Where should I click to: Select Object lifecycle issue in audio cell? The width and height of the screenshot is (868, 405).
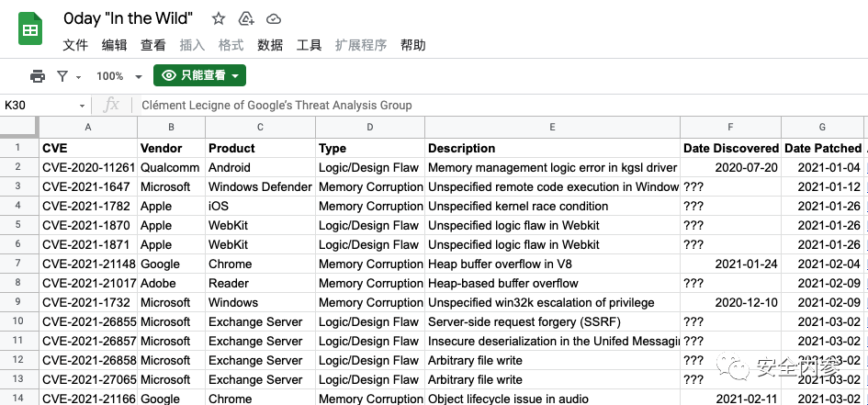click(x=552, y=399)
